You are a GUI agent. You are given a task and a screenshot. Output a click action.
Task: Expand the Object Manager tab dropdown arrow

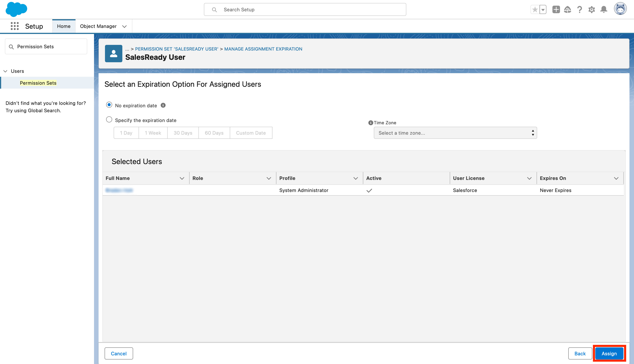click(124, 26)
